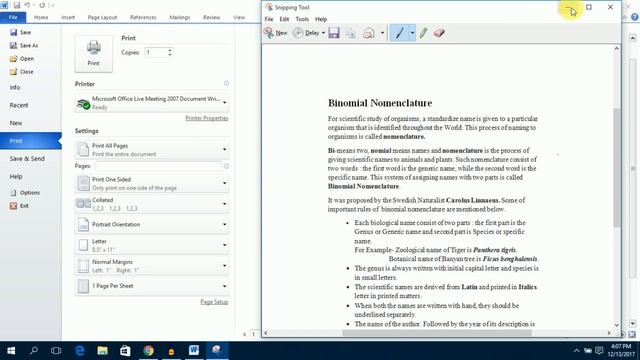Expand the Print All Pages dropdown
Viewport: 640px width, 360px height.
[151, 149]
